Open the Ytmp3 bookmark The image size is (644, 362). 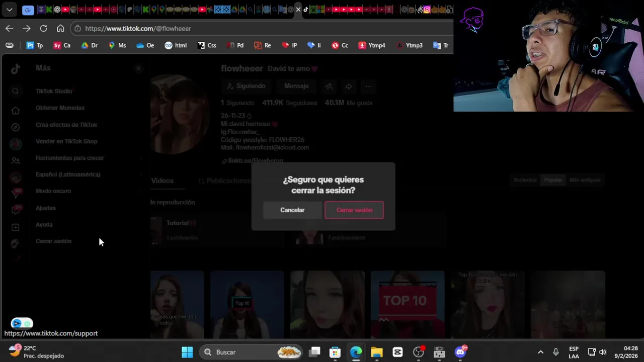coord(409,45)
